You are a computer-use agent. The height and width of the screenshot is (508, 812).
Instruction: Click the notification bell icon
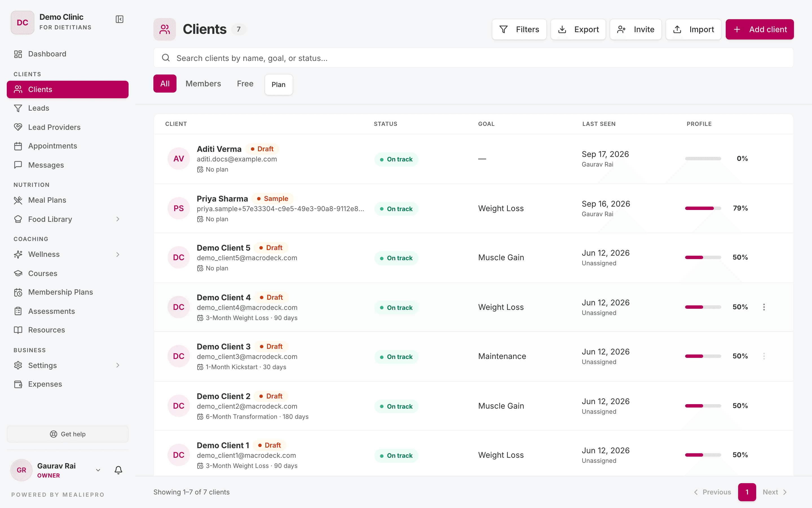pyautogui.click(x=118, y=470)
